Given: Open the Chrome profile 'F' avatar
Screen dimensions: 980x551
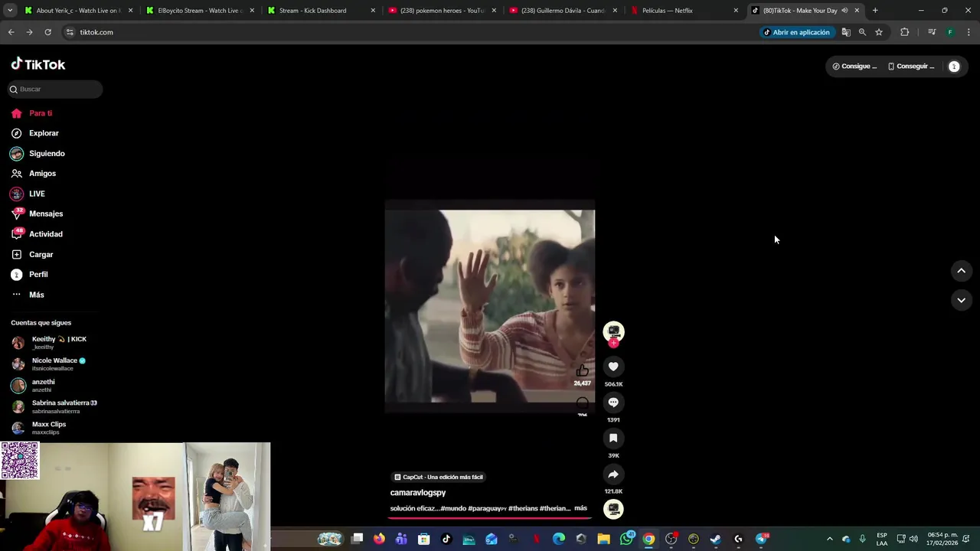Looking at the screenshot, I should click(x=950, y=32).
